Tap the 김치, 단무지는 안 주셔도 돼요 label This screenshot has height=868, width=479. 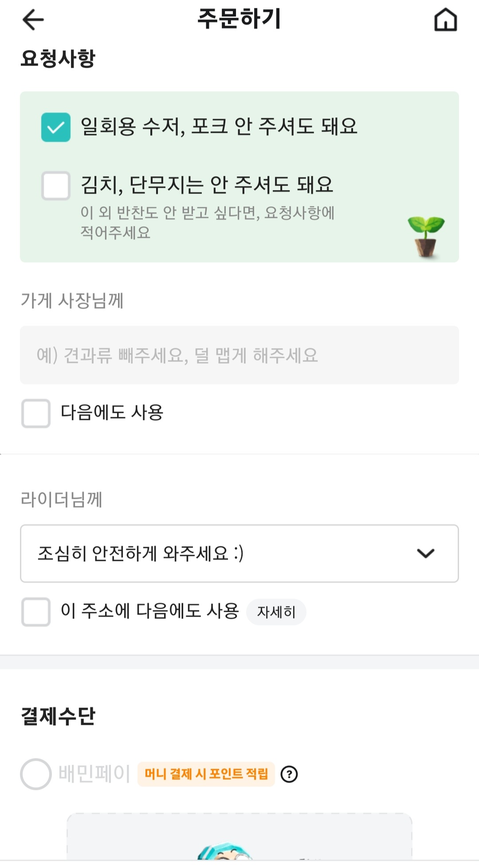click(207, 185)
